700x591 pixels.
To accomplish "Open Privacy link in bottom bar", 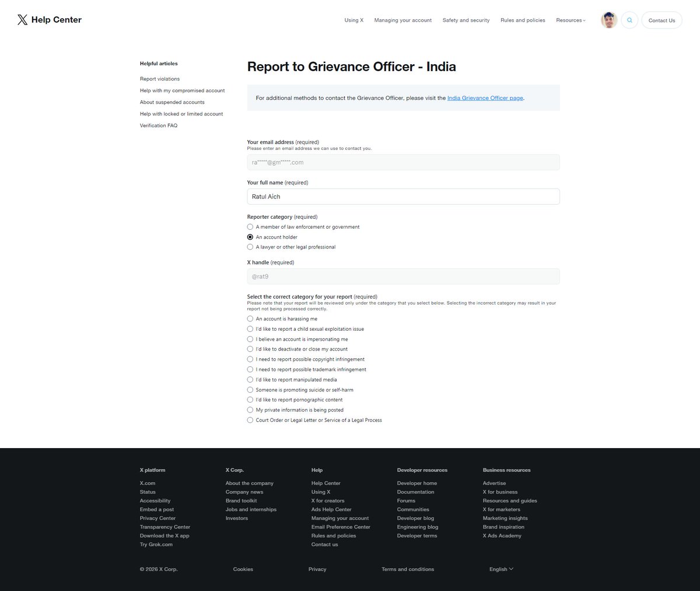I will point(317,569).
